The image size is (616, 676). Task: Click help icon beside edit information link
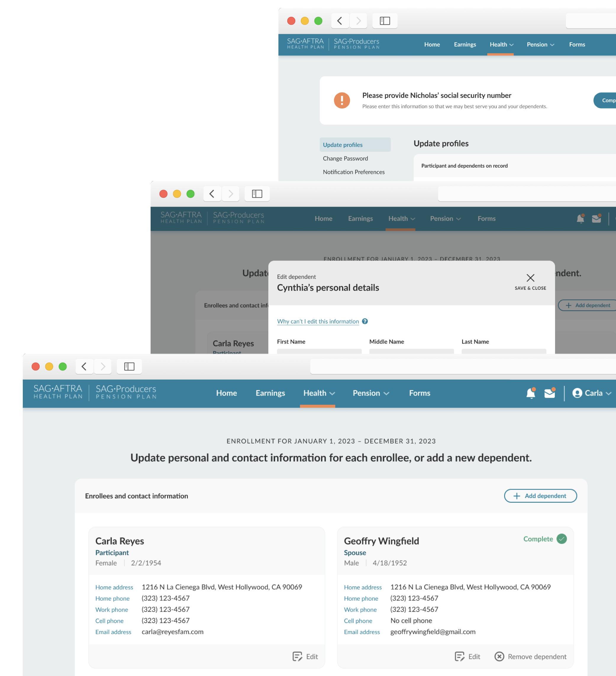tap(365, 321)
